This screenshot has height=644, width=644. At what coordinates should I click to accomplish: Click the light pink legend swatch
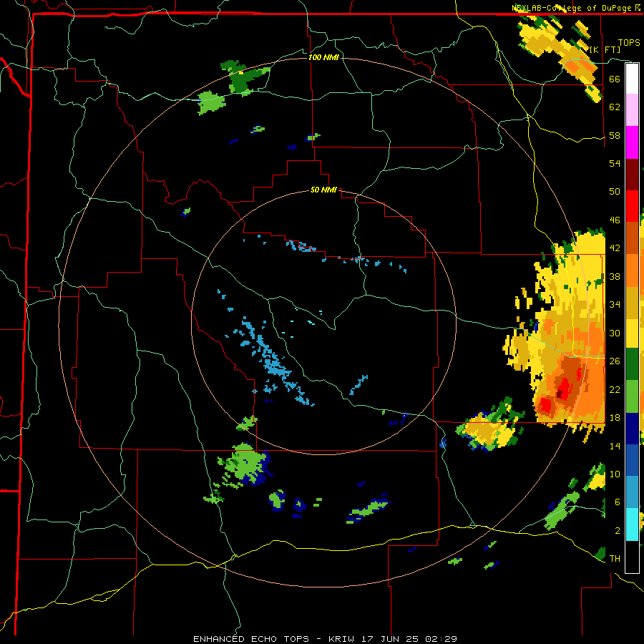point(632,109)
